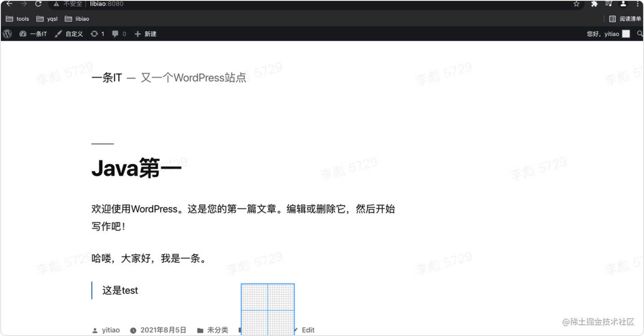The image size is (644, 336).
Task: Open 自定义 customizer in admin bar
Action: (x=69, y=34)
